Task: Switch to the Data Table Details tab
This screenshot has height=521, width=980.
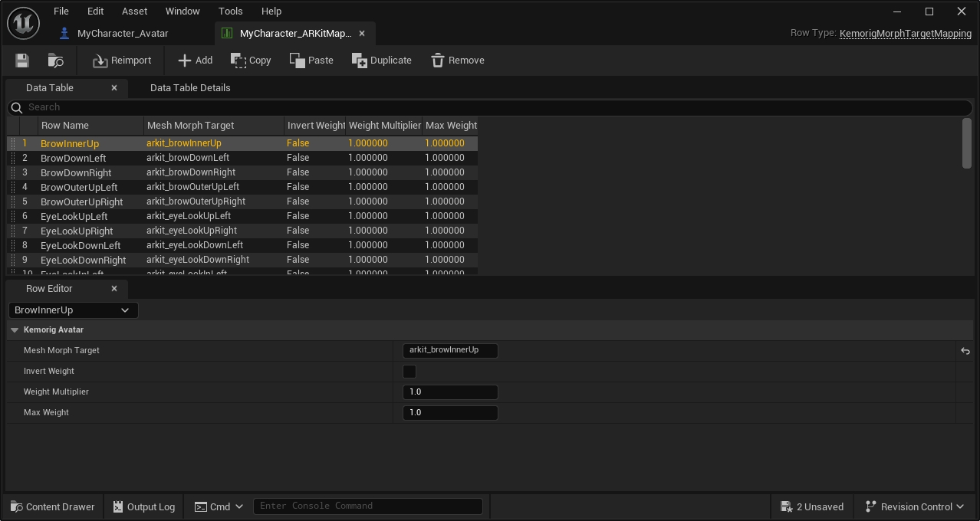Action: tap(190, 88)
